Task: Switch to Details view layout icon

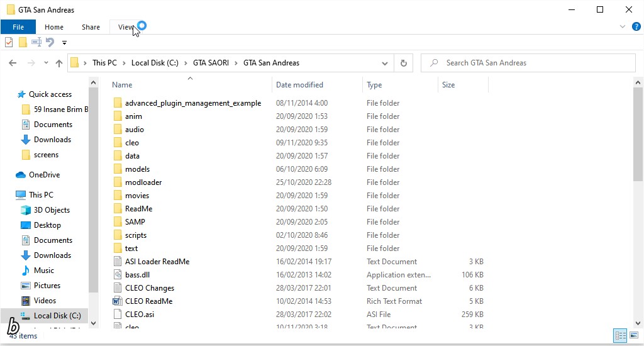Action: tap(620, 336)
